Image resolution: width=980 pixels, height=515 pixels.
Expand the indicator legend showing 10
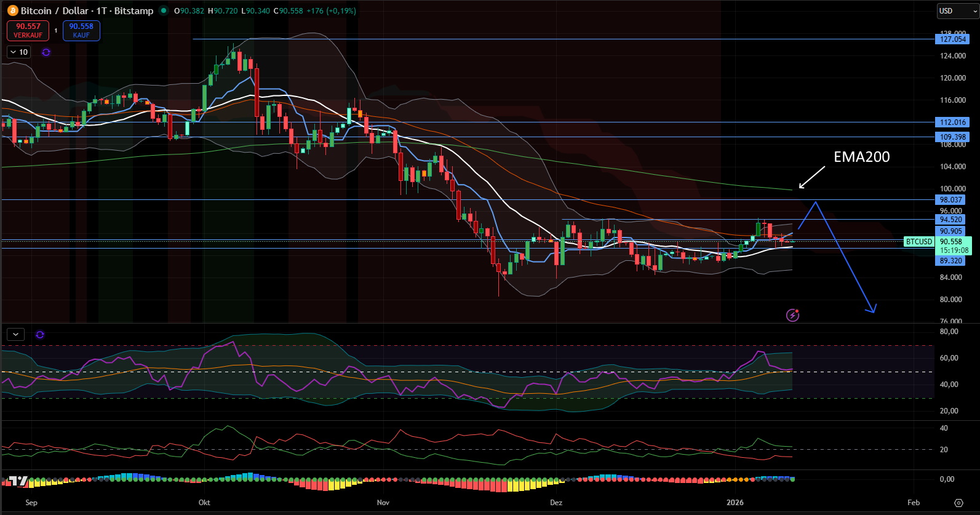(x=18, y=52)
